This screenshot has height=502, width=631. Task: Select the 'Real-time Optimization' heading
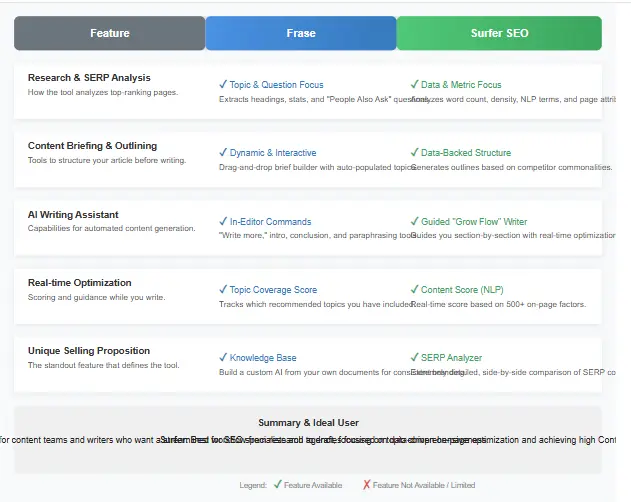click(79, 283)
